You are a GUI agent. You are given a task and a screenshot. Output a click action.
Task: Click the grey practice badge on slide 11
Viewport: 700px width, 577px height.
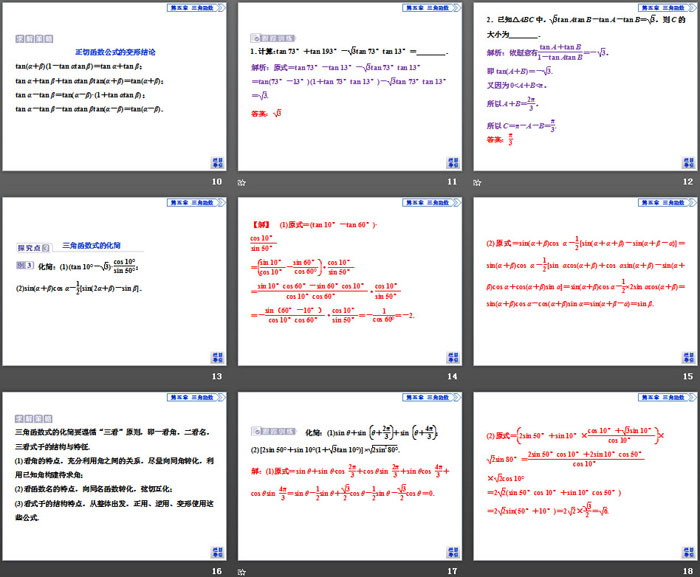tap(273, 38)
